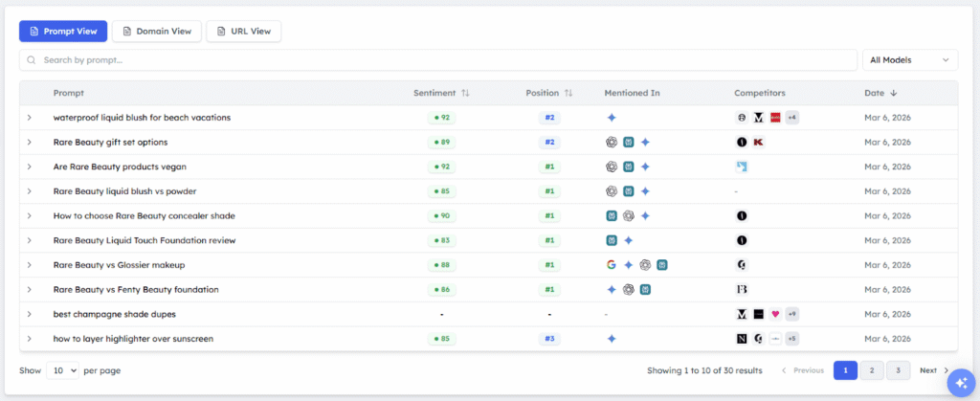Click the +5 competitors badge

tap(791, 339)
